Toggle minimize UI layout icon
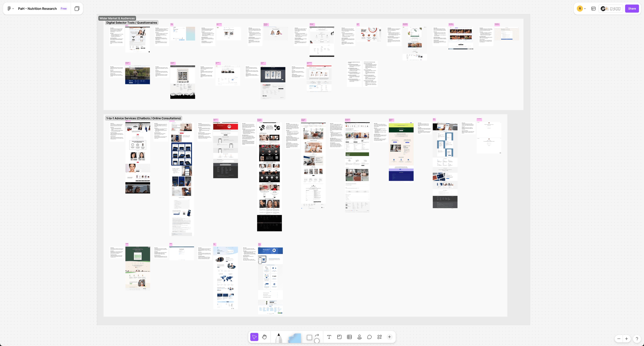This screenshot has height=346, width=644. point(594,9)
